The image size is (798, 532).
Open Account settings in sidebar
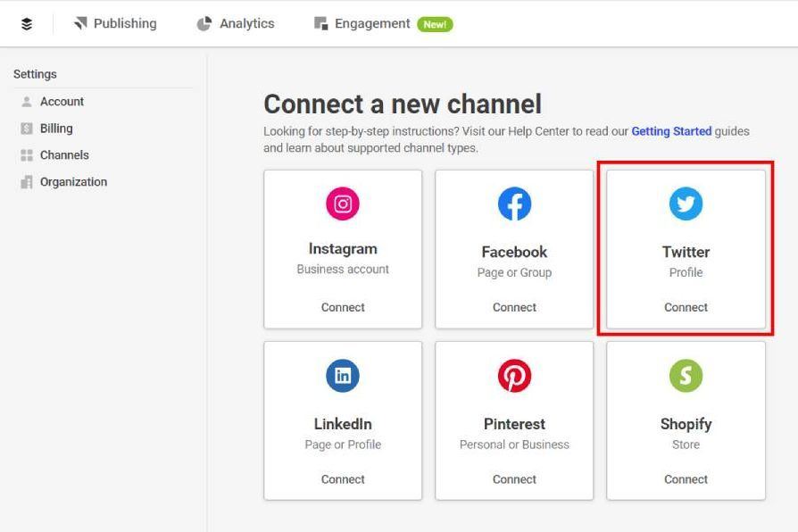(62, 102)
